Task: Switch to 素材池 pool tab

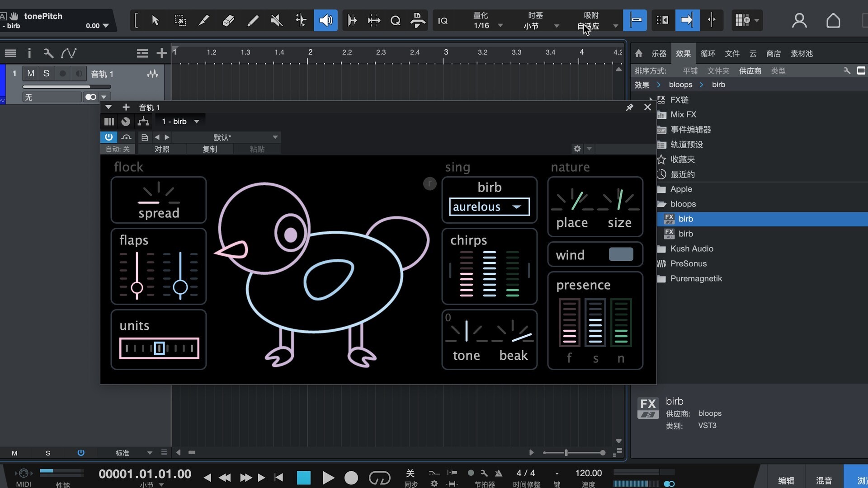Action: (x=802, y=54)
